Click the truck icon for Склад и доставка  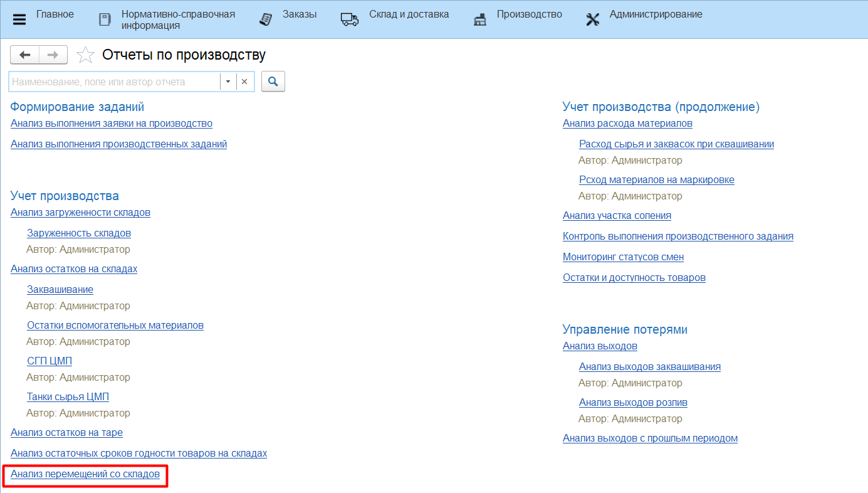click(350, 19)
